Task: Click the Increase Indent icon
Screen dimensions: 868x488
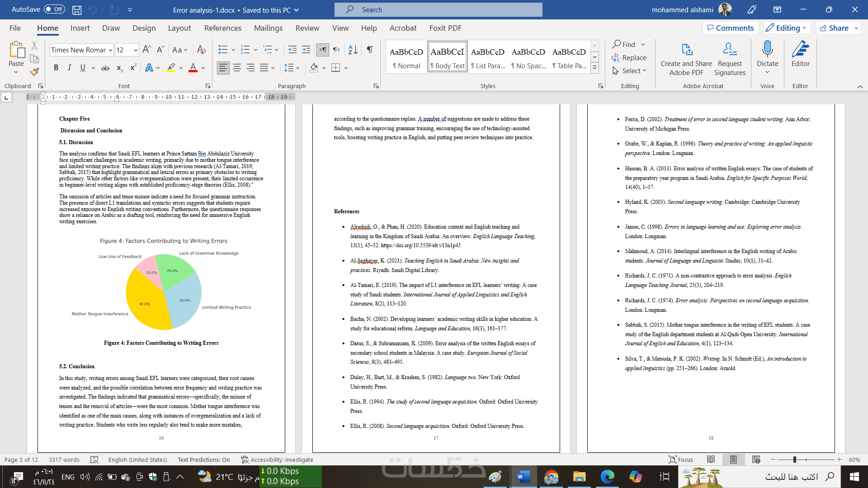Action: click(x=306, y=50)
